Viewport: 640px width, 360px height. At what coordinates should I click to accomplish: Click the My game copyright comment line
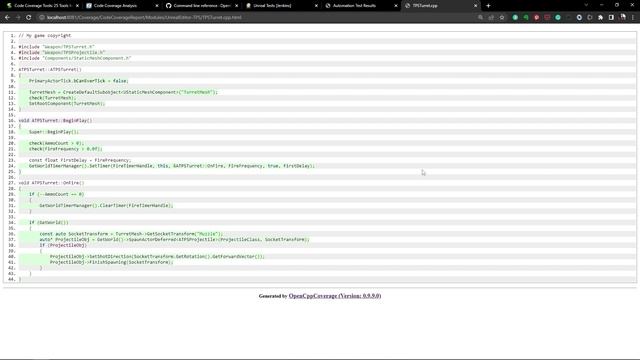click(x=45, y=36)
